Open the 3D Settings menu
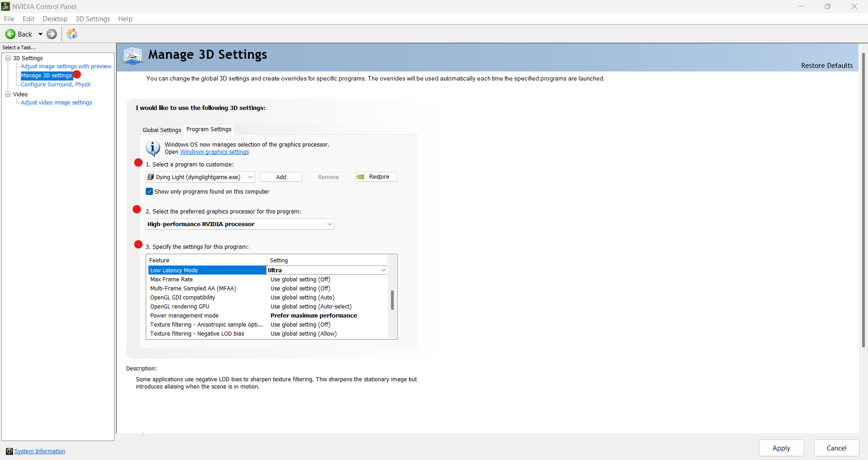Viewport: 868px width, 460px height. pyautogui.click(x=93, y=19)
